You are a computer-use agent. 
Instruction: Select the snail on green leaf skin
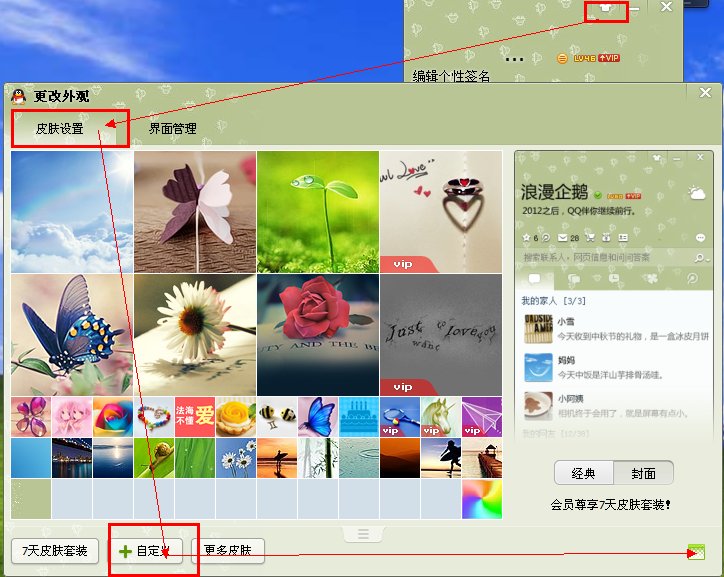point(154,458)
